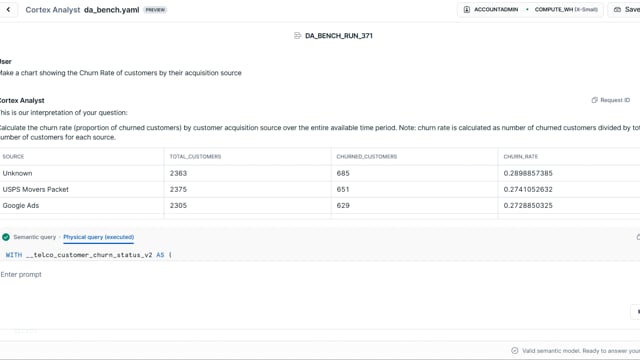
Task: Click the CHURNED_CUSTOMERS column header
Action: (367, 157)
